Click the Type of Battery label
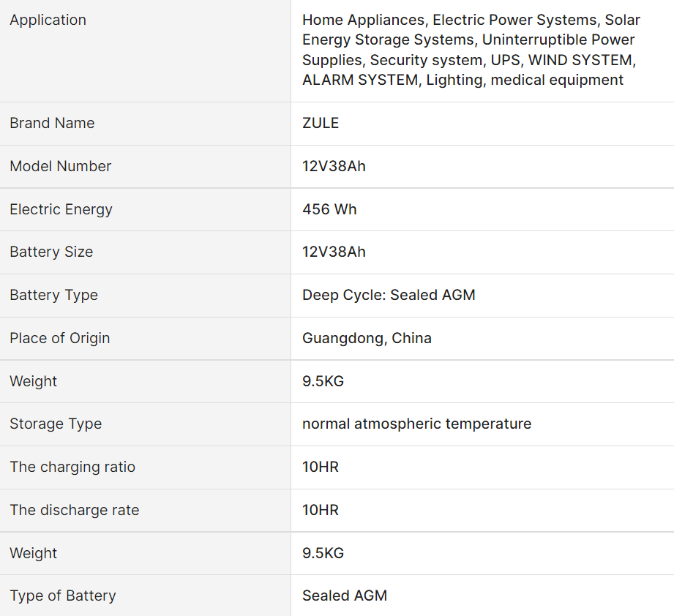Viewport: 674px width, 616px height. tap(62, 596)
